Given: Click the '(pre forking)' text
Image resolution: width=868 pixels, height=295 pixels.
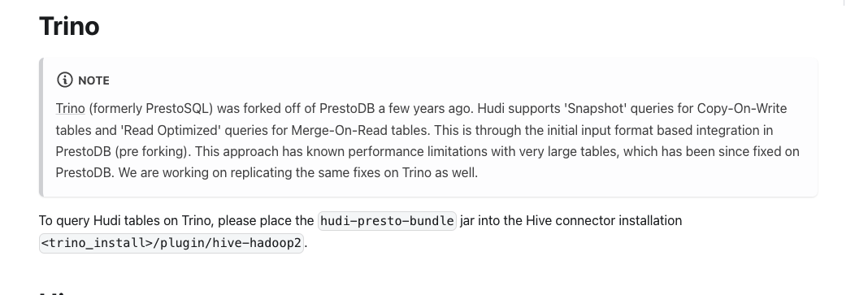Looking at the screenshot, I should (x=151, y=152).
